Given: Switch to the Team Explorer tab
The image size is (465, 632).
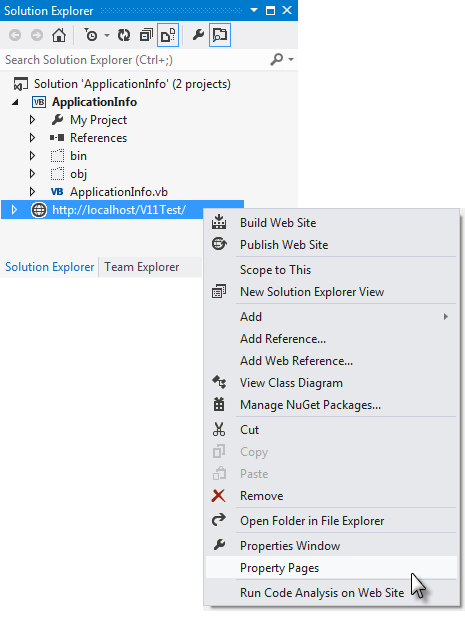Looking at the screenshot, I should [x=142, y=267].
